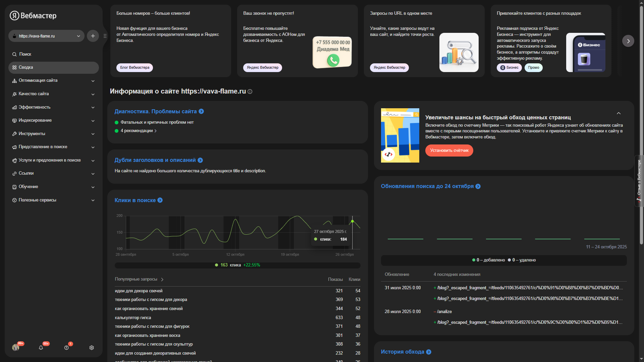The height and width of the screenshot is (362, 644).
Task: Open settings gear in sidebar footer
Action: click(x=92, y=348)
